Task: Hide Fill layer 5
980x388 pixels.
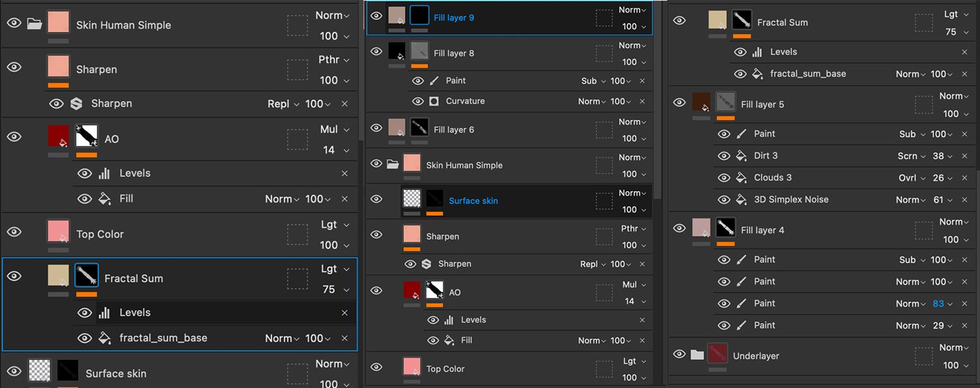Action: [x=679, y=102]
